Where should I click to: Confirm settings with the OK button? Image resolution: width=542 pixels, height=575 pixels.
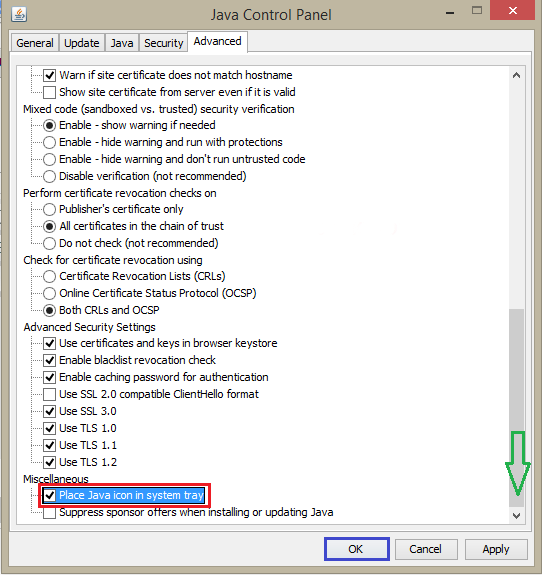356,549
